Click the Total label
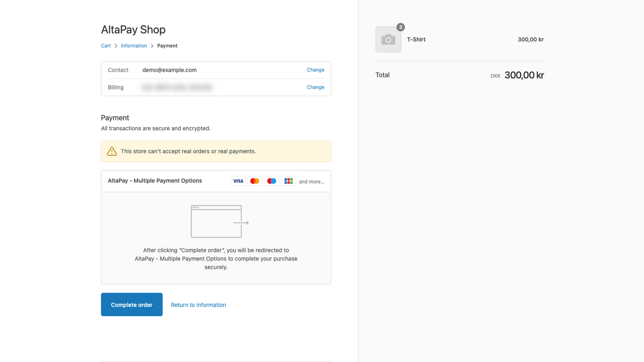The width and height of the screenshot is (644, 362). coord(382,75)
